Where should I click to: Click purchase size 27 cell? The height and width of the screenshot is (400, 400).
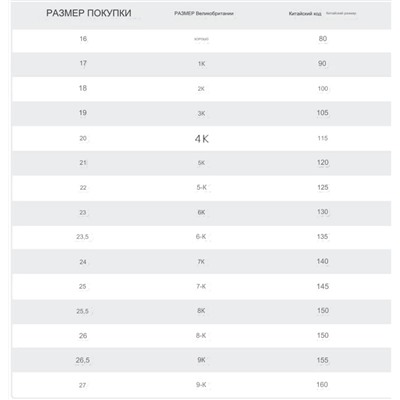pos(82,385)
